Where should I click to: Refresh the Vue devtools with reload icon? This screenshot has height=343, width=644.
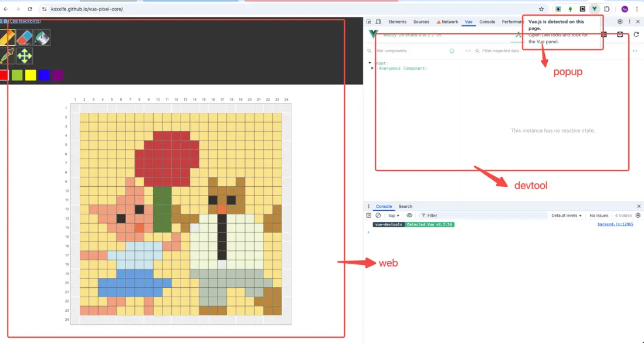[x=636, y=35]
